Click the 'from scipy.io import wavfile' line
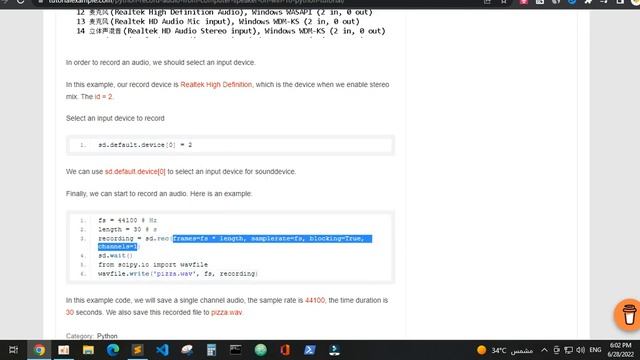The width and height of the screenshot is (640, 360). 153,264
